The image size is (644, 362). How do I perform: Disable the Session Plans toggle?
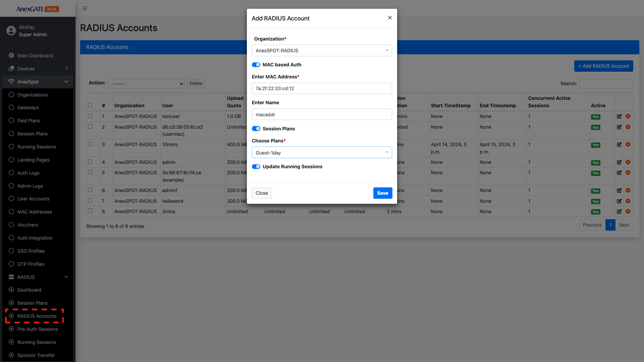256,129
